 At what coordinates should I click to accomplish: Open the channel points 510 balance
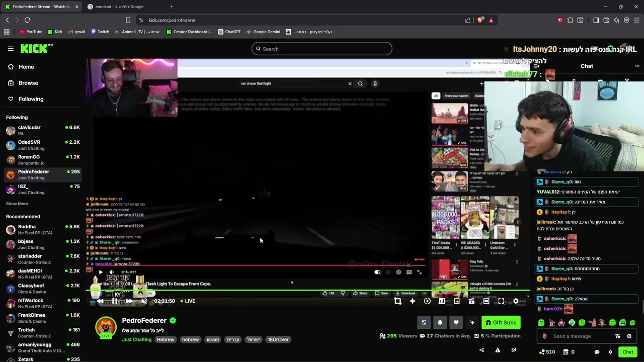[547, 352]
